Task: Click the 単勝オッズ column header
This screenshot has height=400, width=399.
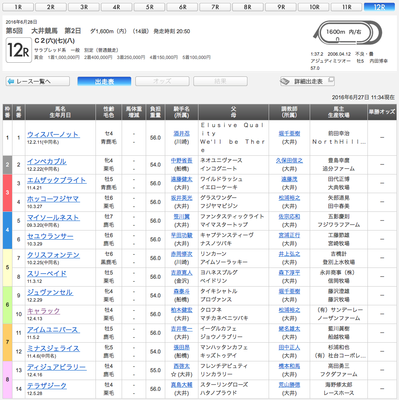Action: pos(381,112)
